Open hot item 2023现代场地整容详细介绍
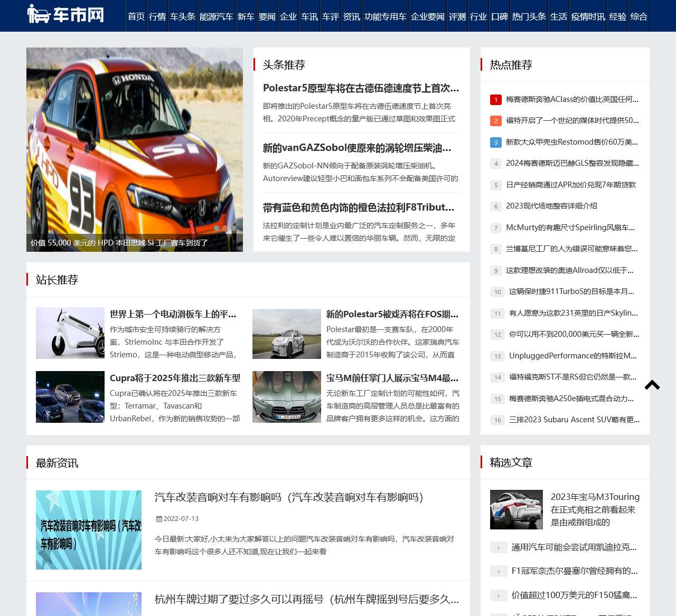676x616 pixels. [x=552, y=206]
